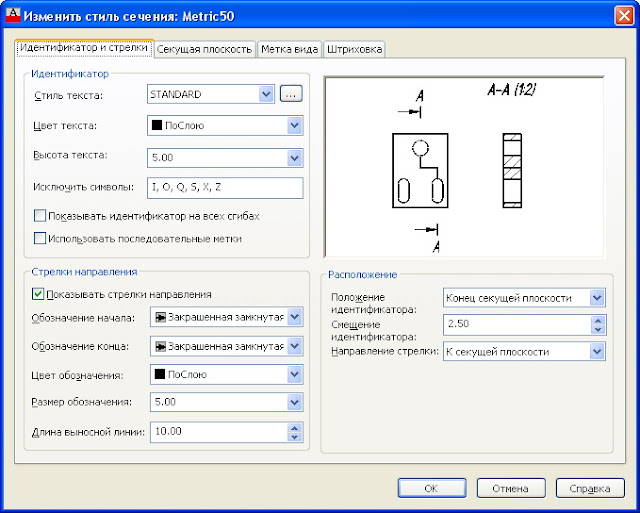Decrease Смещение идентификатора with down arrow
Image resolution: width=640 pixels, height=513 pixels.
598,329
